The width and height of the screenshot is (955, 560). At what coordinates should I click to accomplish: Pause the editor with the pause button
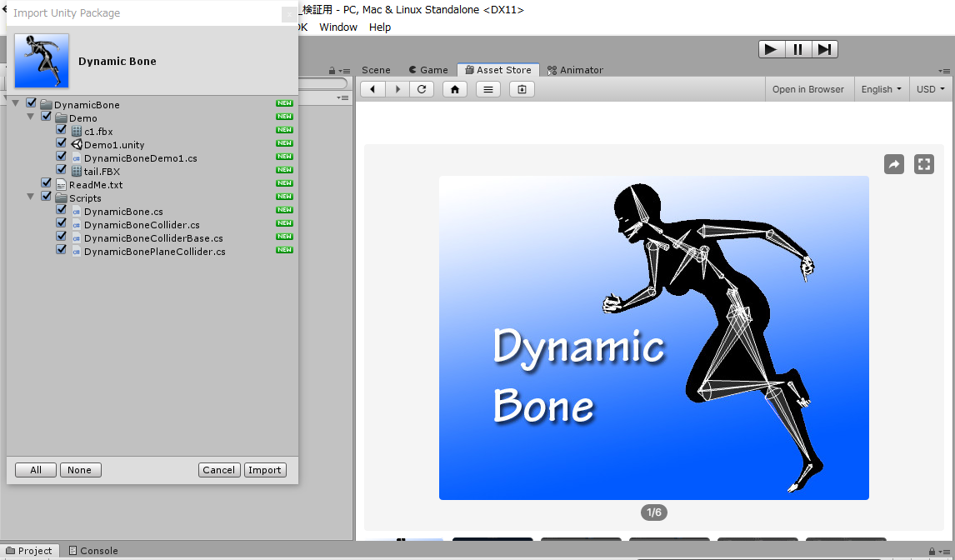pos(797,49)
